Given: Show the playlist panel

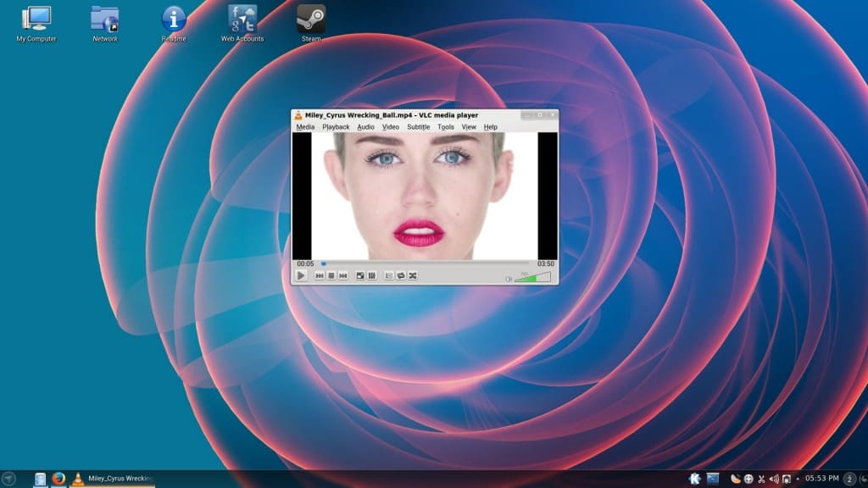Looking at the screenshot, I should [x=389, y=276].
